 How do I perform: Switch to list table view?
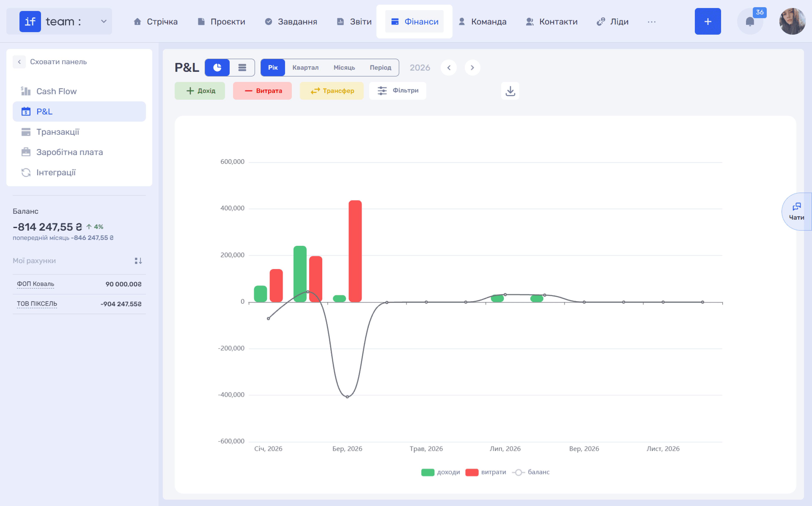pyautogui.click(x=242, y=68)
